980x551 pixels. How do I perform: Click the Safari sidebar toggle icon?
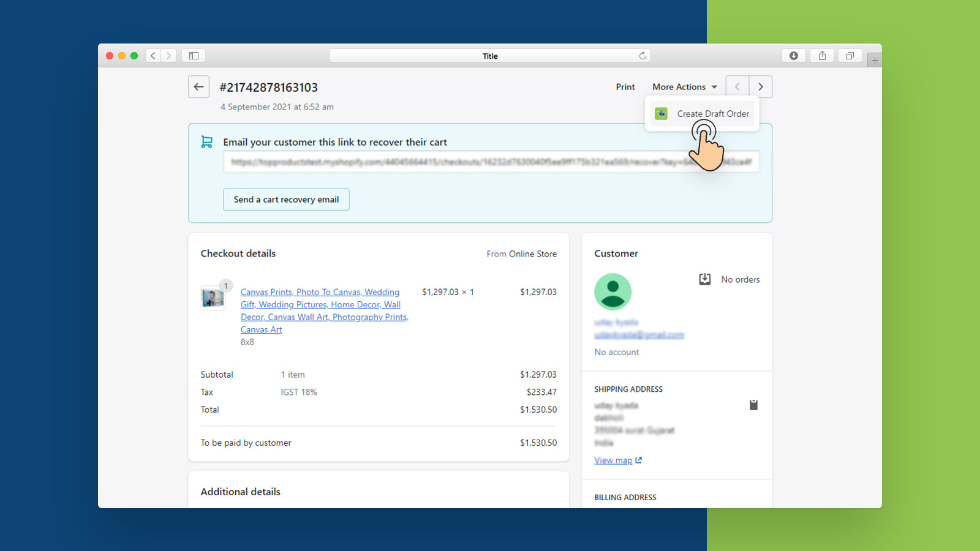(194, 56)
